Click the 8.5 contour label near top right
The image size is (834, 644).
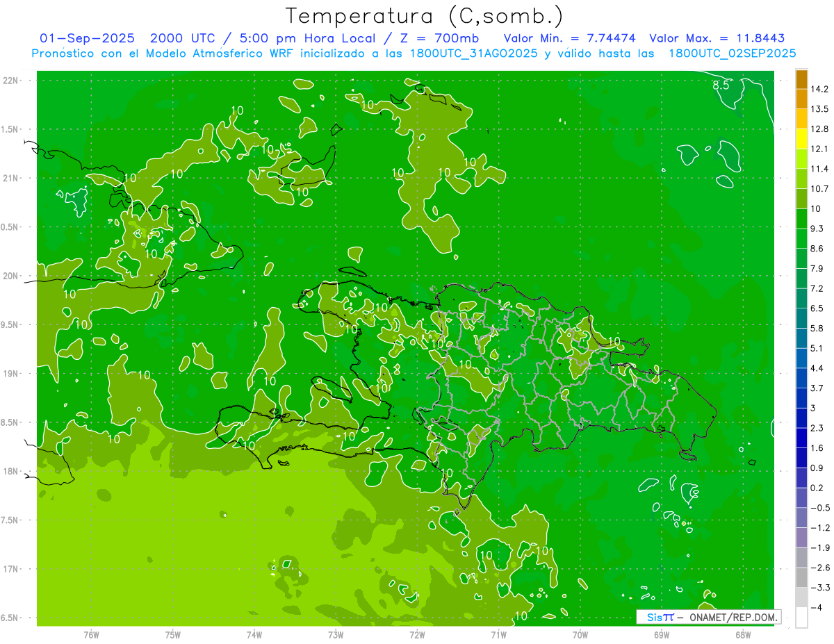coord(721,85)
